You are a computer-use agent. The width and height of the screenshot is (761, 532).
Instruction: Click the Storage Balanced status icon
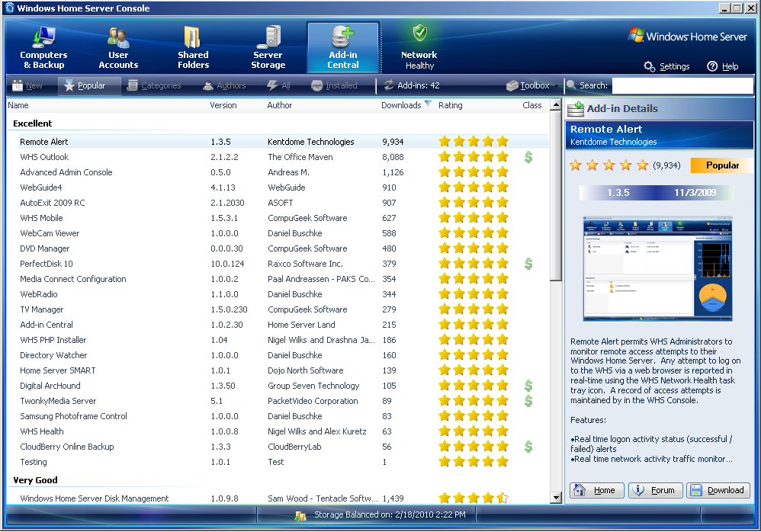[300, 515]
